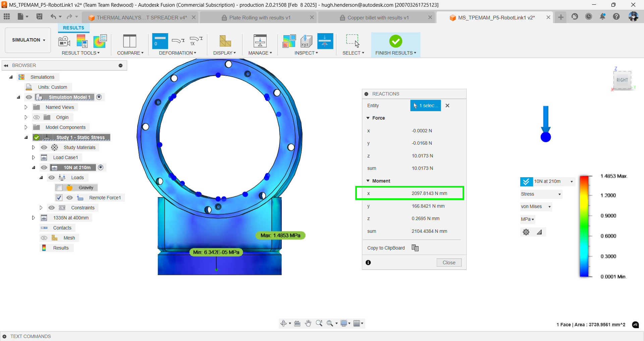The image size is (644, 341).
Task: Click the Close button in Reactions dialog
Action: coord(449,262)
